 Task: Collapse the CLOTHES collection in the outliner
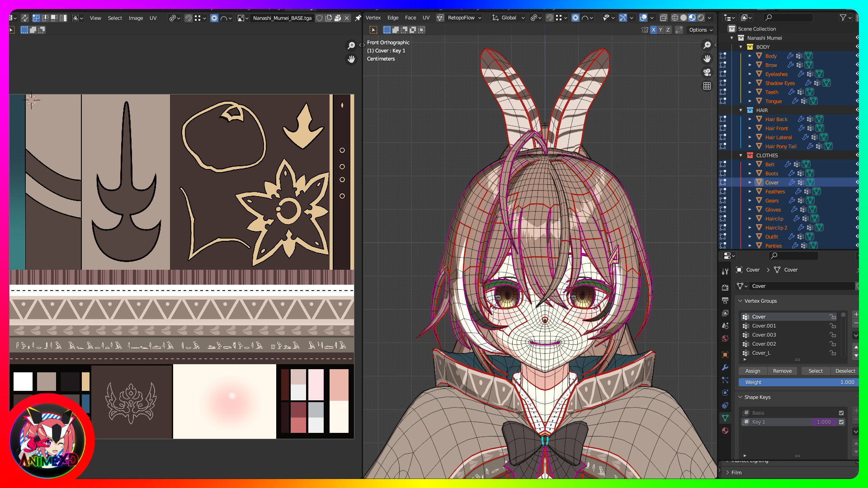741,155
